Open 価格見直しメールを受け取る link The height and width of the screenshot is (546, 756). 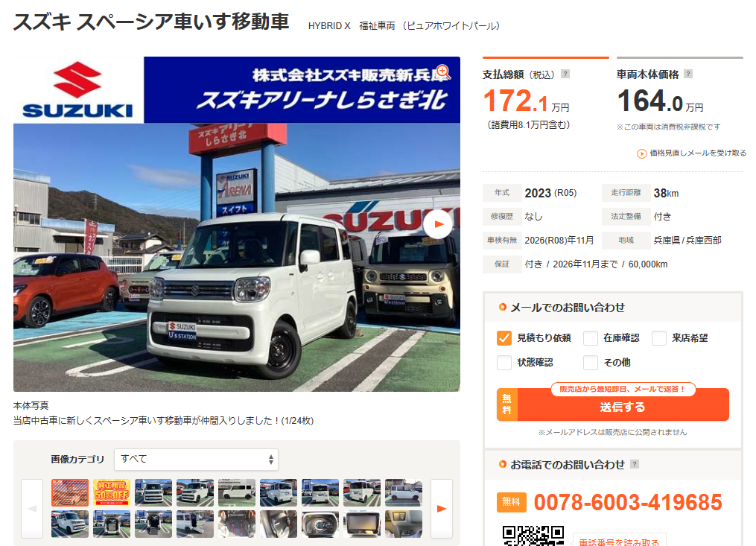click(x=698, y=153)
